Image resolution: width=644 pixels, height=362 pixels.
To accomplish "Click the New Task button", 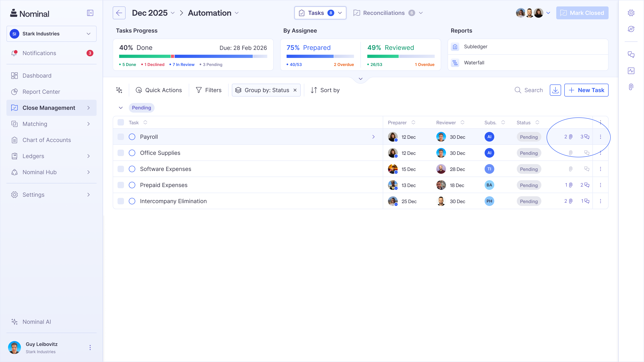I will (x=586, y=90).
